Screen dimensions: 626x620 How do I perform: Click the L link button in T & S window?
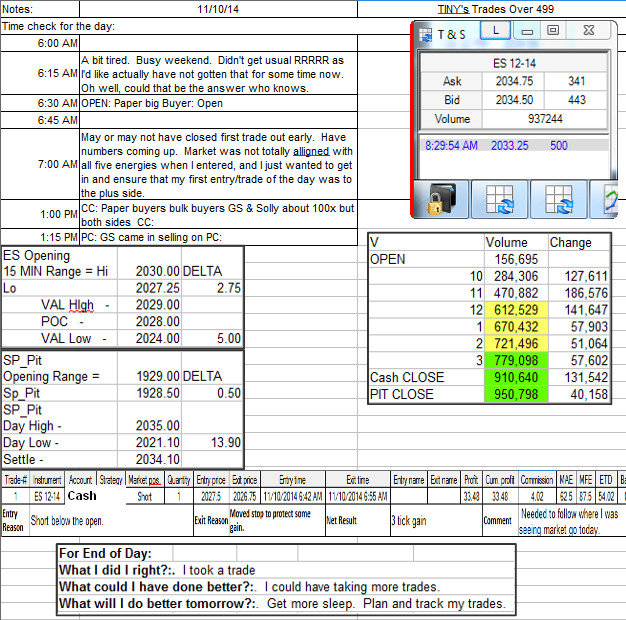click(x=495, y=30)
